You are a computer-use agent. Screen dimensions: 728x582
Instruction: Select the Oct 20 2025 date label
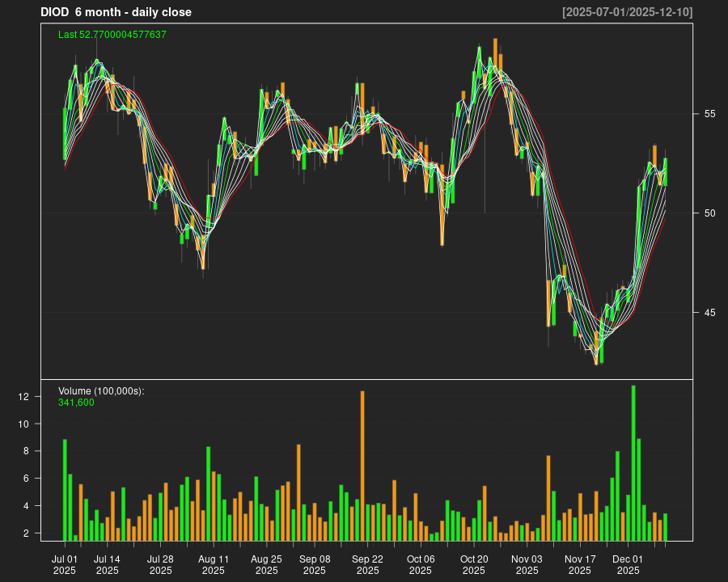click(474, 564)
